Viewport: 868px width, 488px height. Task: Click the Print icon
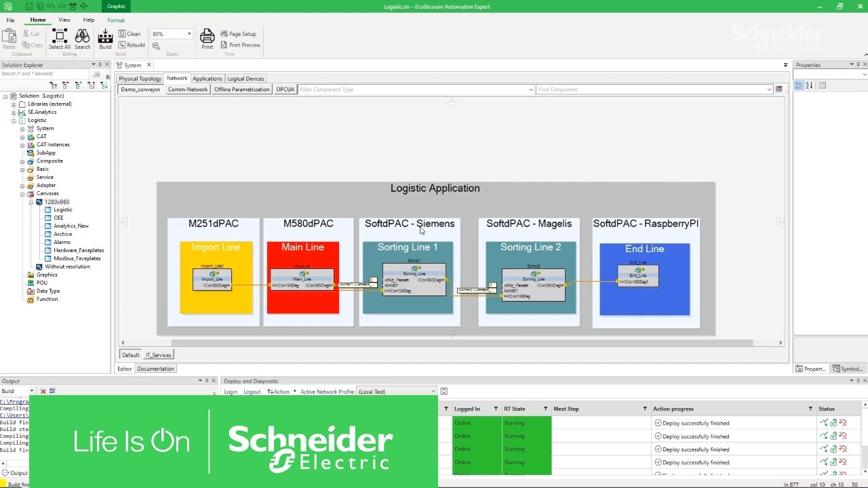(x=207, y=39)
